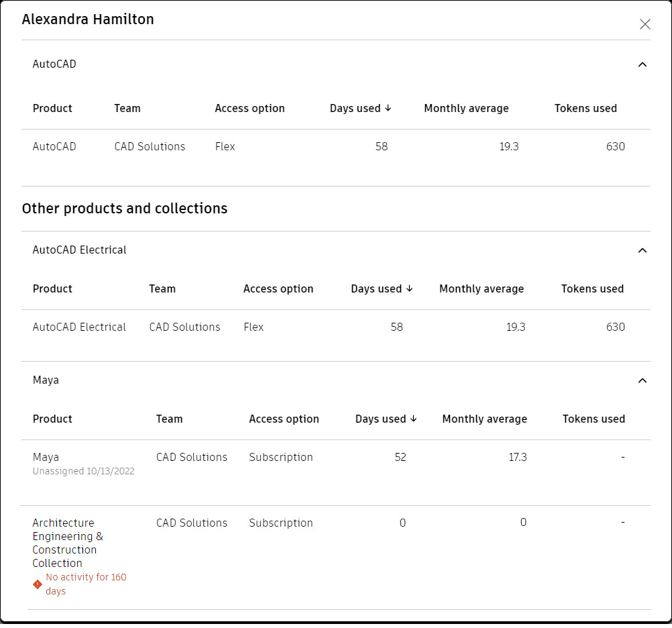The image size is (672, 628).
Task: Click Product header in AutoCAD table
Action: tap(52, 109)
